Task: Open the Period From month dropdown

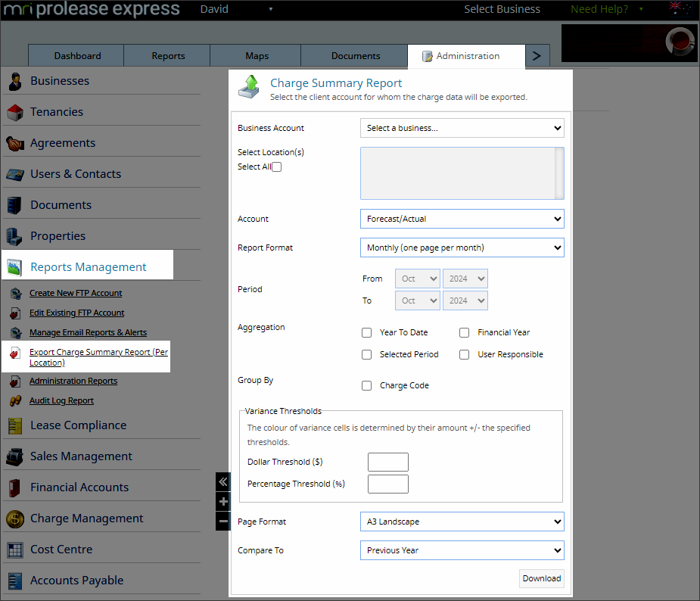Action: (x=418, y=279)
